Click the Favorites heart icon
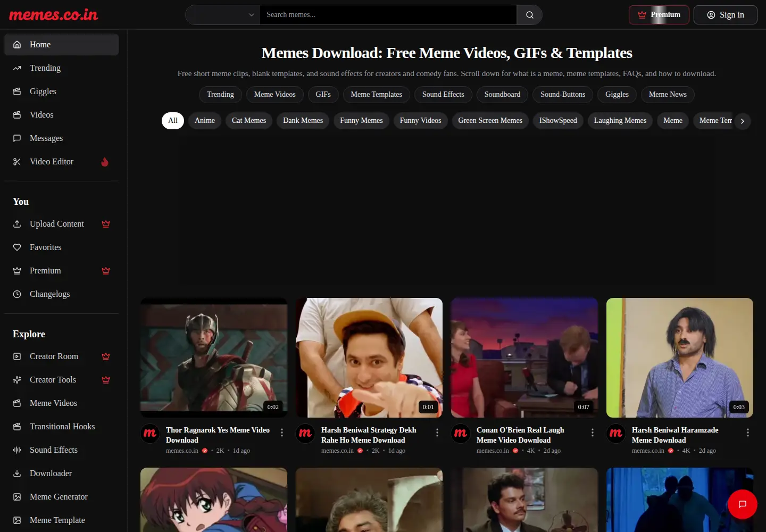Image resolution: width=766 pixels, height=532 pixels. tap(17, 247)
